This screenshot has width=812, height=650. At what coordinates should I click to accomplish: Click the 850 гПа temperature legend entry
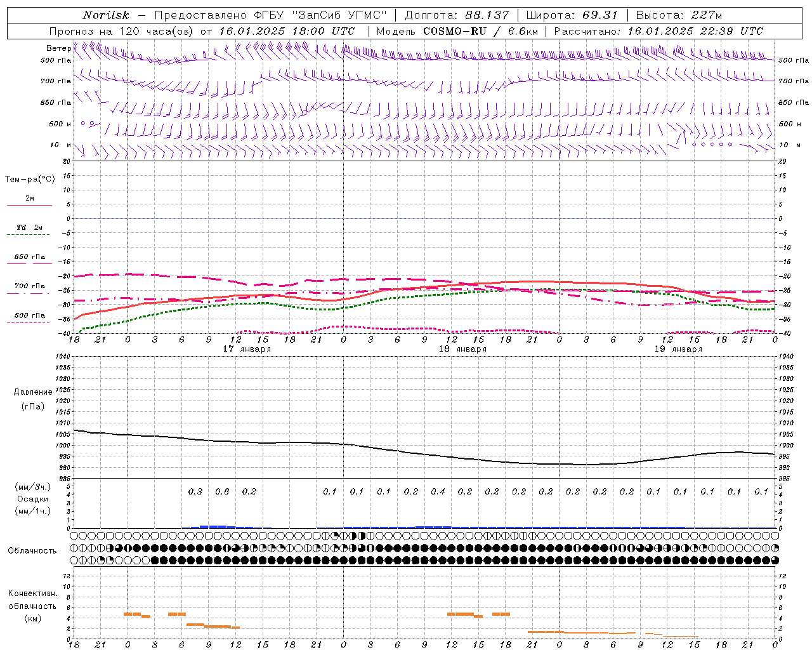click(x=29, y=257)
